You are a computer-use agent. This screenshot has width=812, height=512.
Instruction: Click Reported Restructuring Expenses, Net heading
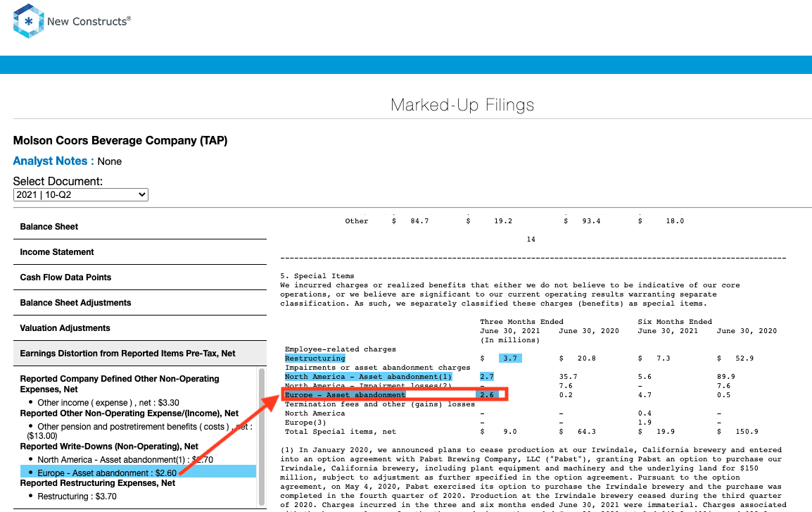pyautogui.click(x=97, y=483)
